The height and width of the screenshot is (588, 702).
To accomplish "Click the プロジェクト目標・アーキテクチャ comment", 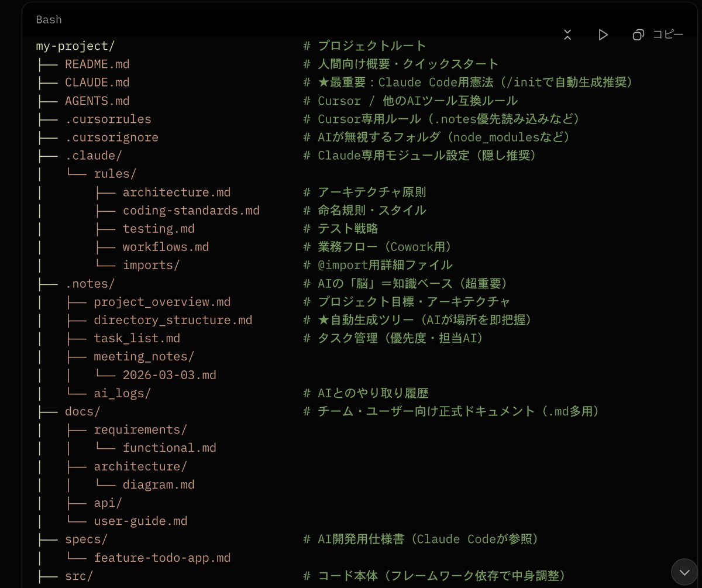I will (x=407, y=302).
